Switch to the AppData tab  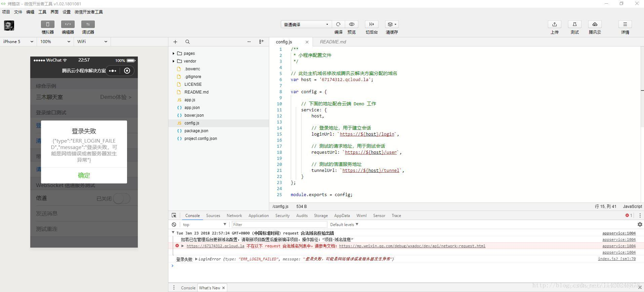pos(342,216)
